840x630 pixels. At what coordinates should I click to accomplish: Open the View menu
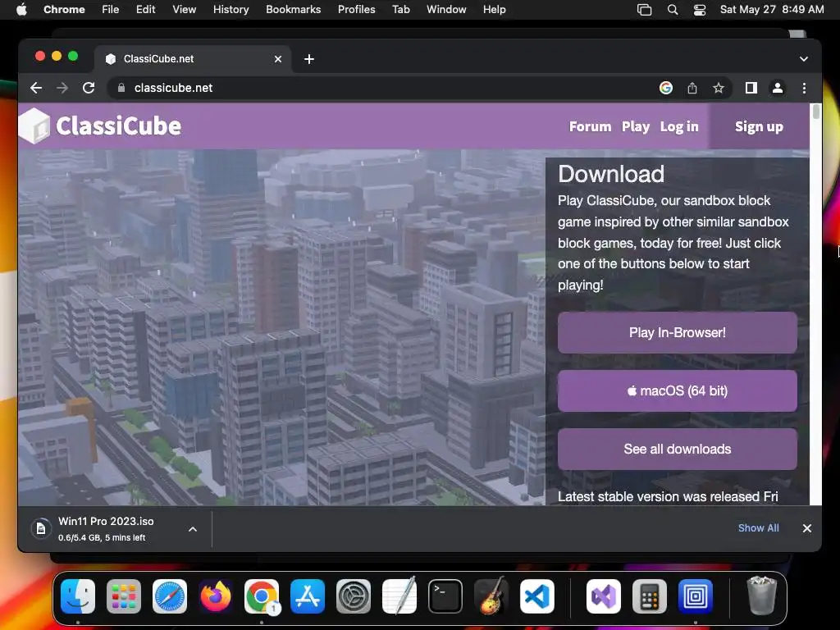click(184, 10)
